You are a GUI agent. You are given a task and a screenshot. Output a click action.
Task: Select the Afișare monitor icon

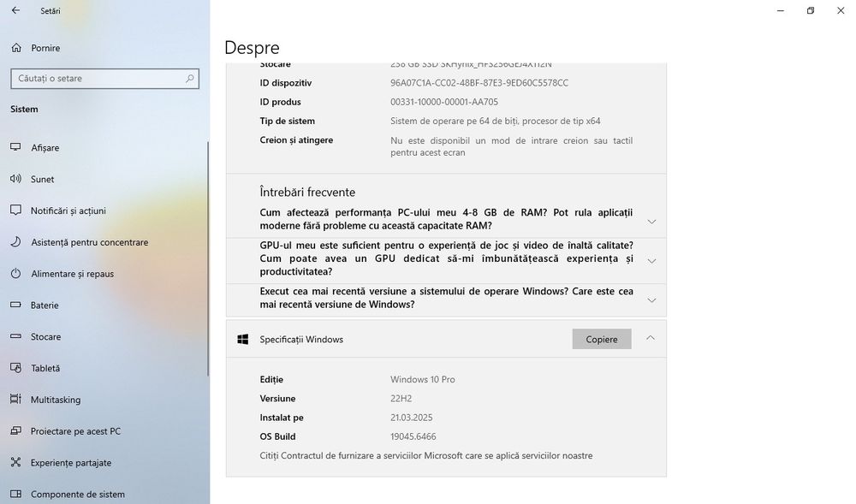tap(15, 147)
